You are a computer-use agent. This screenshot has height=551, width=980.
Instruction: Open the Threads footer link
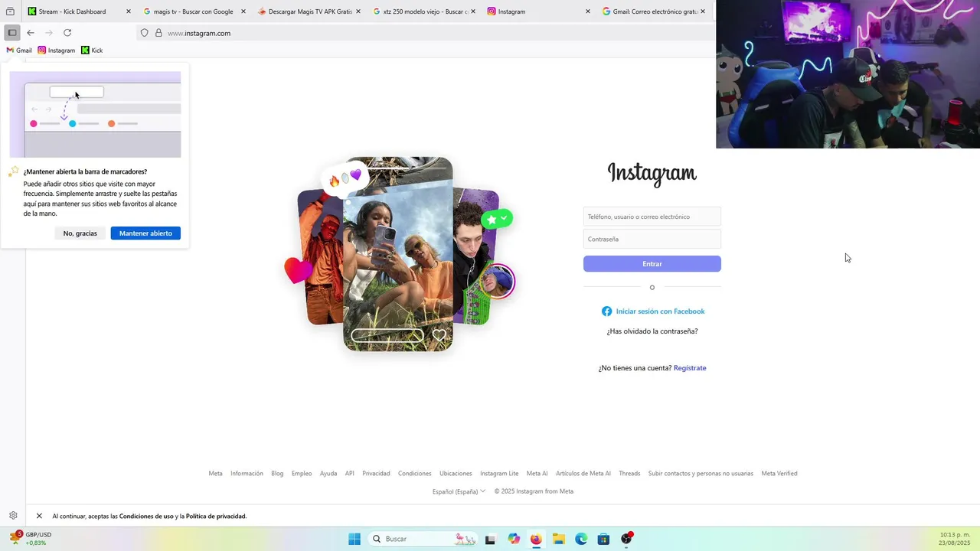629,474
